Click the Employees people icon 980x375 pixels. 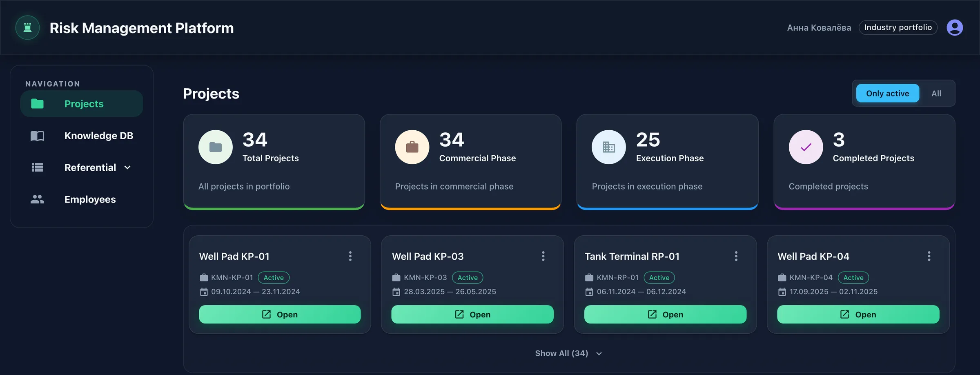point(37,199)
